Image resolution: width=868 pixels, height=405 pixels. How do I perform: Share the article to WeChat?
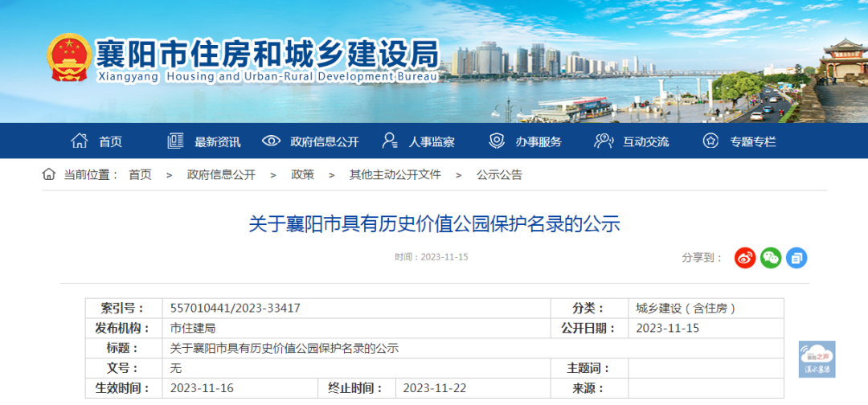pos(771,257)
